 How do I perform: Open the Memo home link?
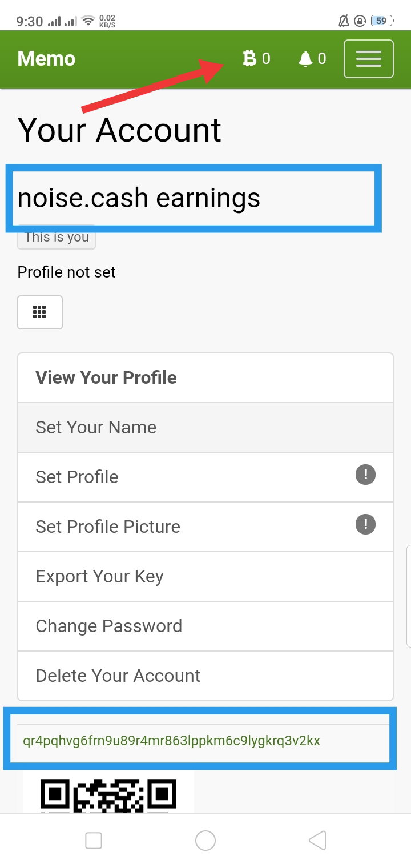tap(47, 59)
